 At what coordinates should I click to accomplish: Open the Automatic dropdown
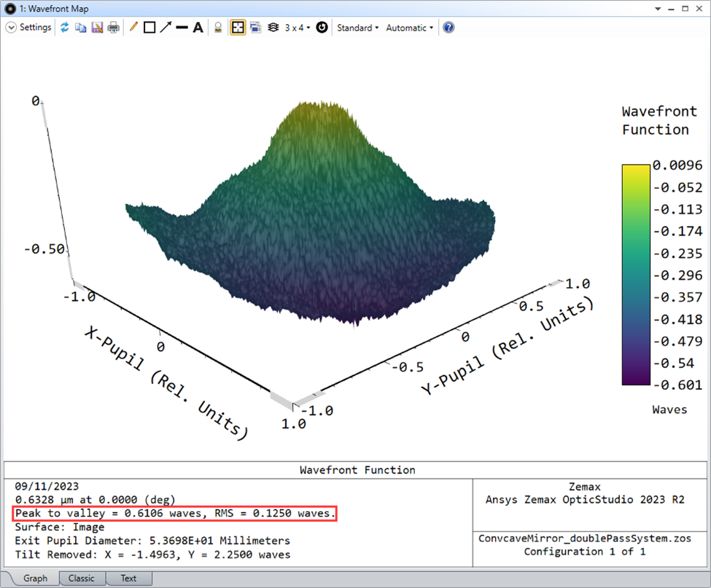[409, 28]
